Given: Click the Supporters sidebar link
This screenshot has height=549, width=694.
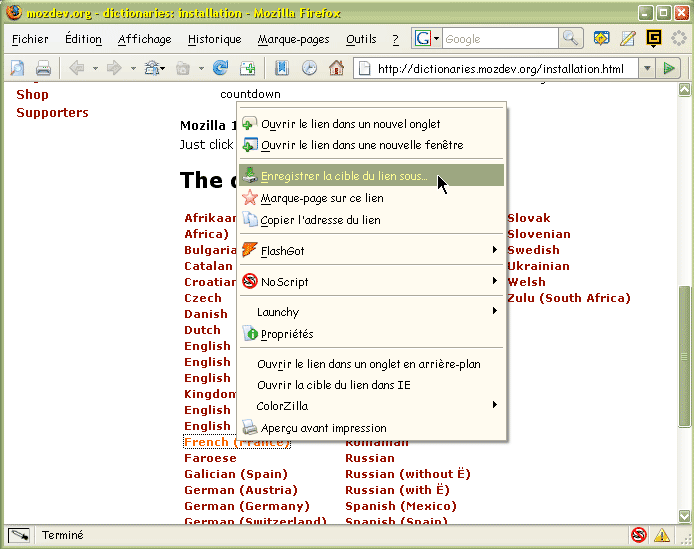Looking at the screenshot, I should pyautogui.click(x=52, y=113).
